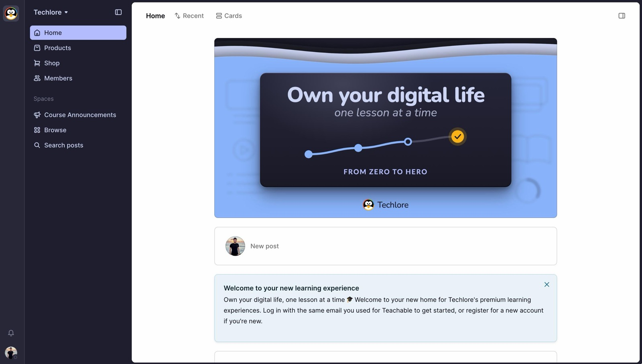This screenshot has width=642, height=364.
Task: Switch to the Cards tab
Action: 229,16
